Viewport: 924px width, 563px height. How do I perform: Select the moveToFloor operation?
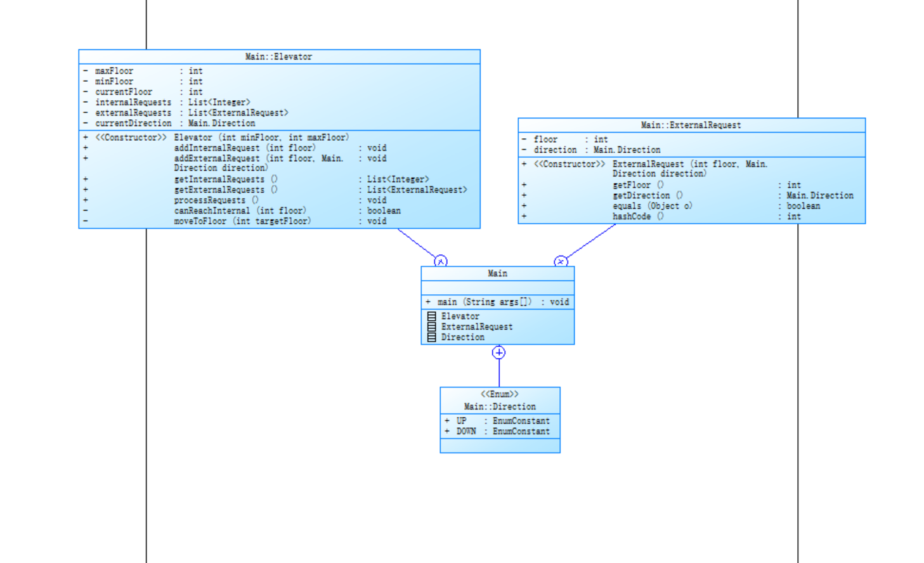tap(235, 221)
